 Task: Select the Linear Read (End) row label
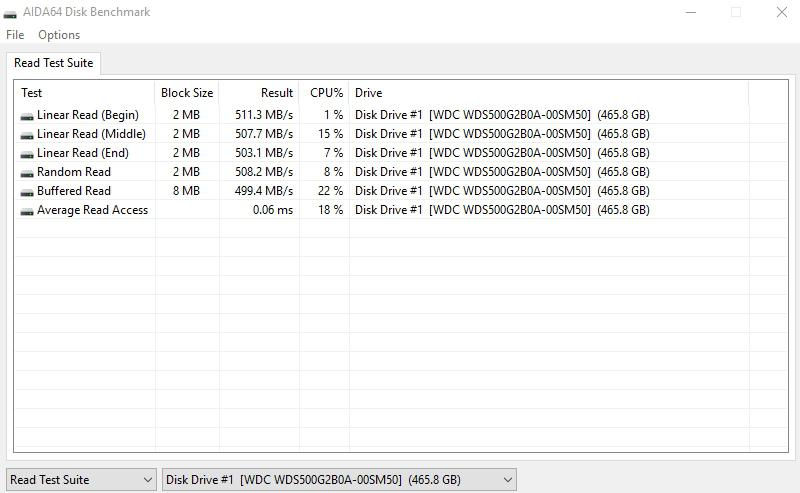(x=83, y=153)
